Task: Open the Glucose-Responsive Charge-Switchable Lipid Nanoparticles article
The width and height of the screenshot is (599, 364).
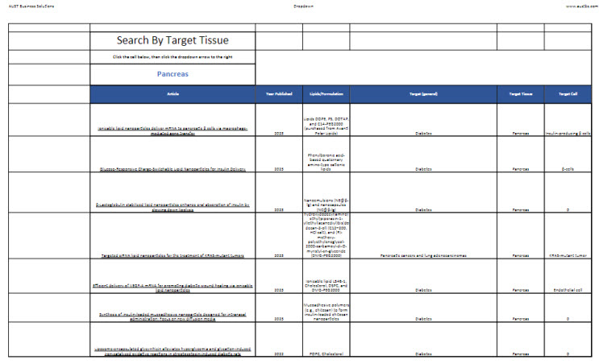Action: pos(173,170)
